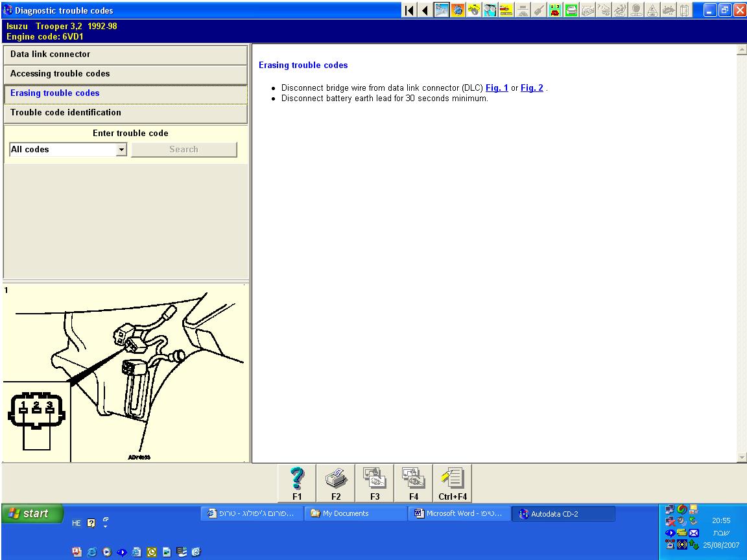Print the page with the F2 printer button
The height and width of the screenshot is (560, 747).
(336, 483)
